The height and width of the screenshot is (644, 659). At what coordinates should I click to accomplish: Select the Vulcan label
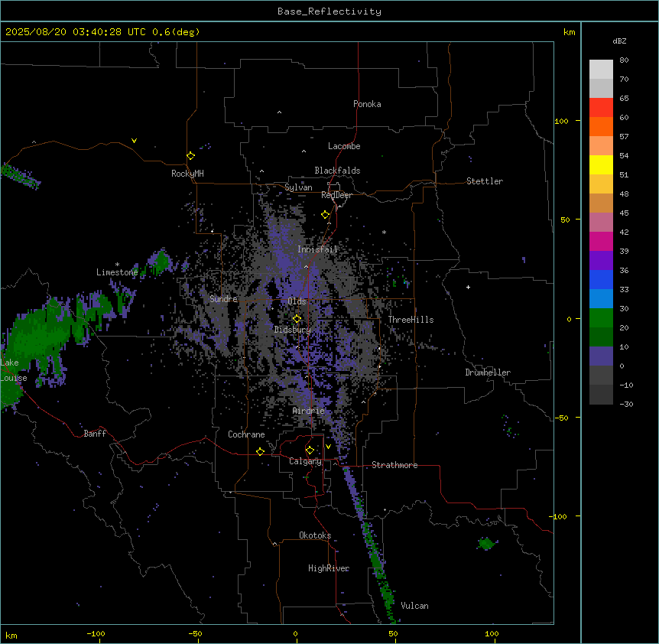(415, 606)
